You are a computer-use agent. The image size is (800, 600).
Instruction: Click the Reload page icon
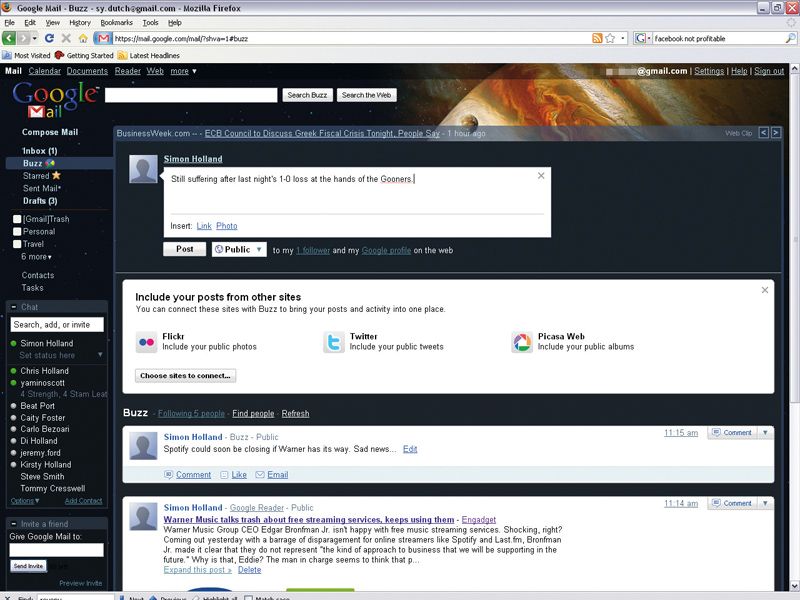(x=49, y=38)
